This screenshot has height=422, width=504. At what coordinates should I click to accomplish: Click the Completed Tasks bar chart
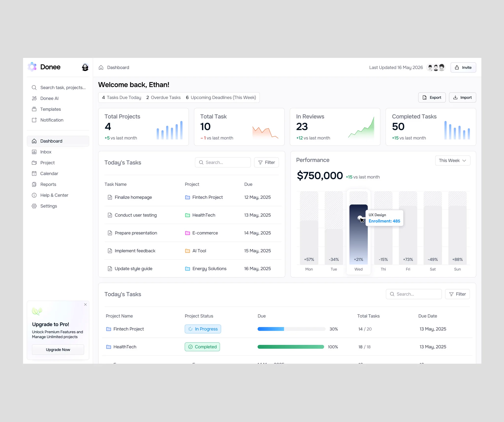[457, 130]
